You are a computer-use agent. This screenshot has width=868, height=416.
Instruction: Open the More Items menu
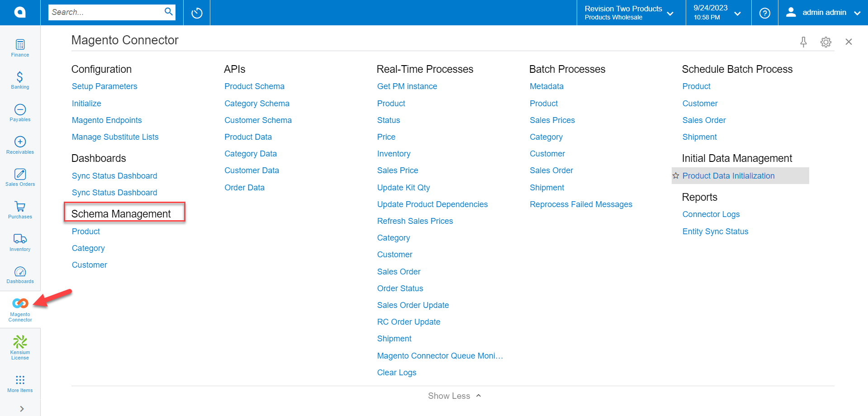(20, 382)
